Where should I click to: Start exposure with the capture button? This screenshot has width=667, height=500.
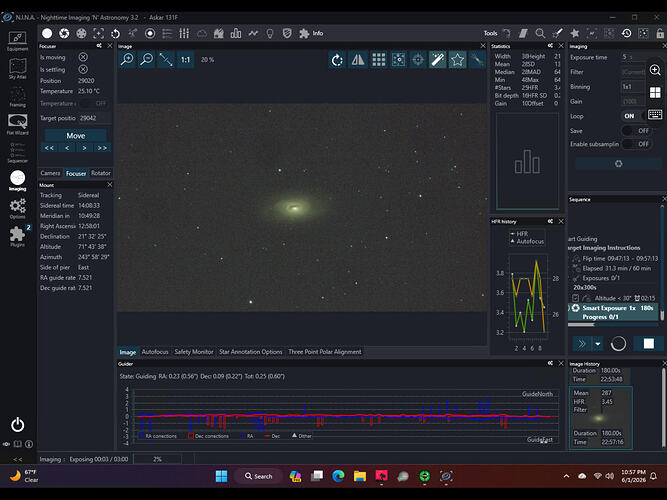point(619,164)
